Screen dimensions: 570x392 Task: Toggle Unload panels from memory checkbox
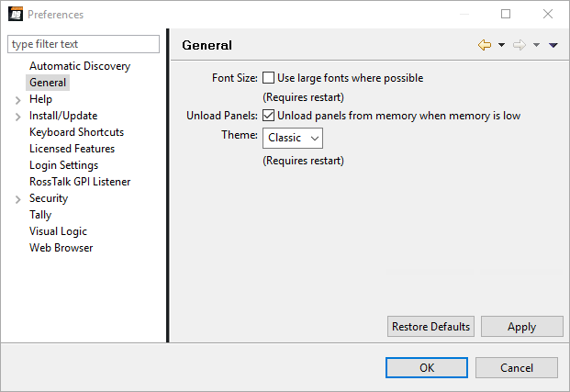(269, 116)
